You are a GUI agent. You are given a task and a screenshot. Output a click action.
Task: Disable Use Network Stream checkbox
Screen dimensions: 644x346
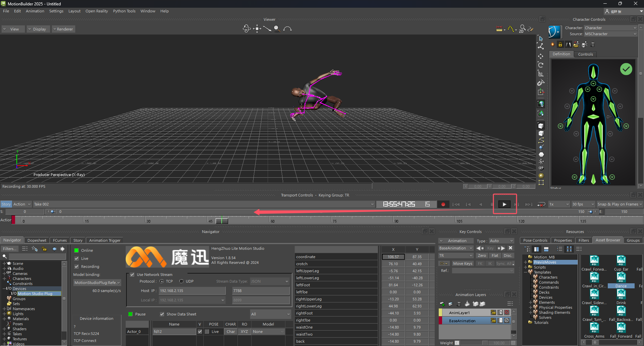point(132,275)
